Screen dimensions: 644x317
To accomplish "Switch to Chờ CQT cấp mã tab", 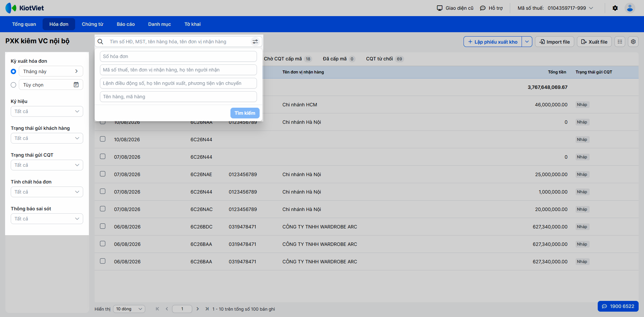I will [x=287, y=59].
